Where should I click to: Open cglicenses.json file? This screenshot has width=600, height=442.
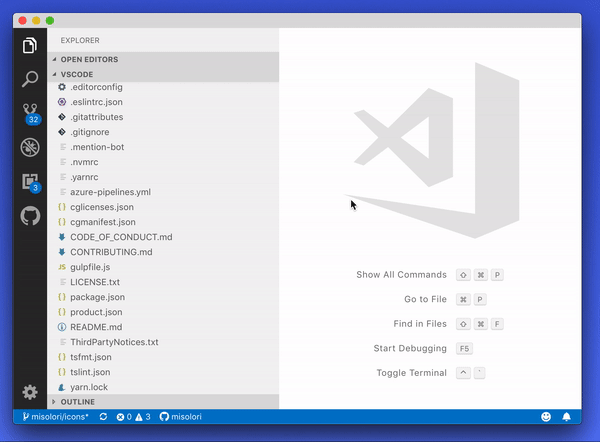click(x=163, y=207)
